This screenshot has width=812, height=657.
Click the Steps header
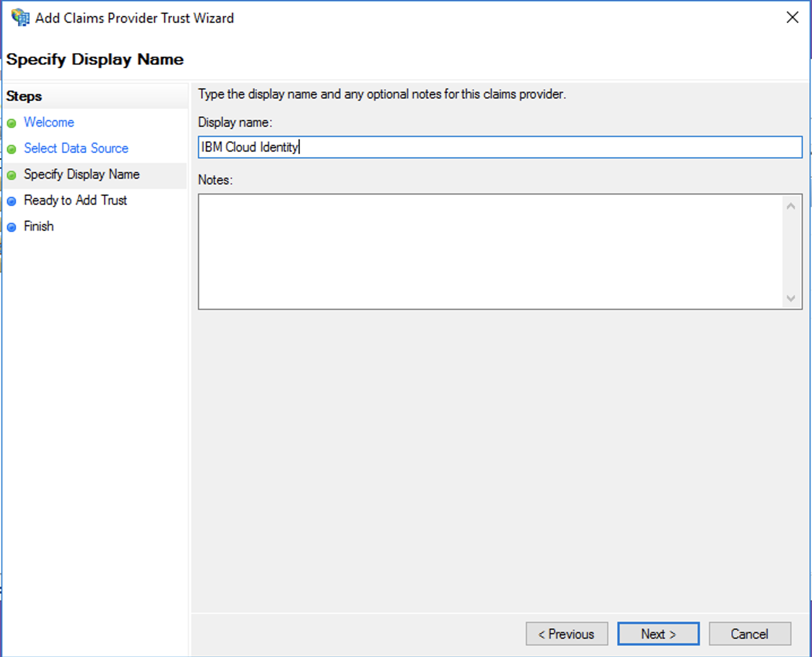(24, 96)
